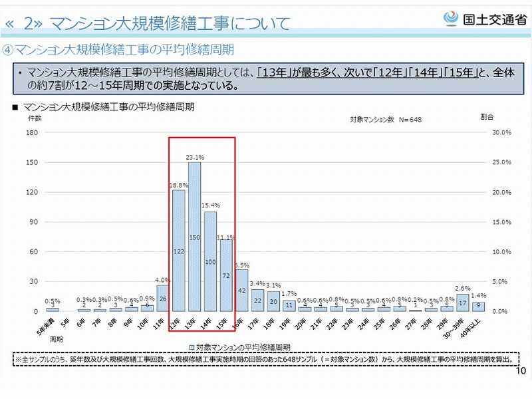Click the 15年 bar labeled 72
532x399 pixels.
(226, 275)
